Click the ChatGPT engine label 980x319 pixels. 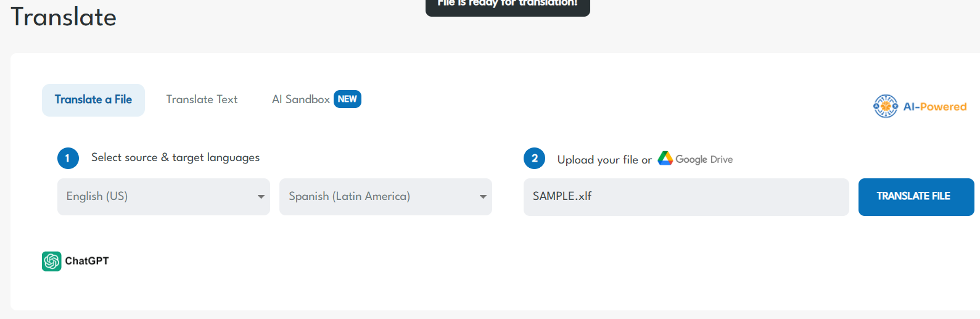click(87, 261)
